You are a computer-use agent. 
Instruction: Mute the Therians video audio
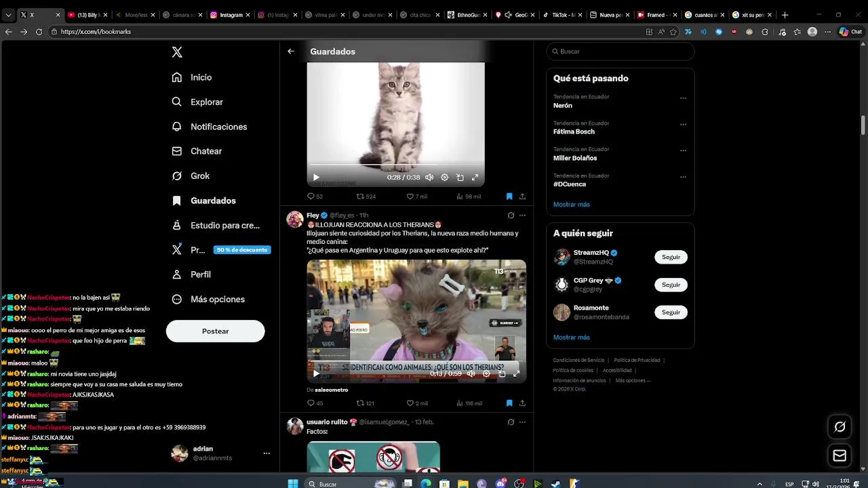click(x=471, y=373)
